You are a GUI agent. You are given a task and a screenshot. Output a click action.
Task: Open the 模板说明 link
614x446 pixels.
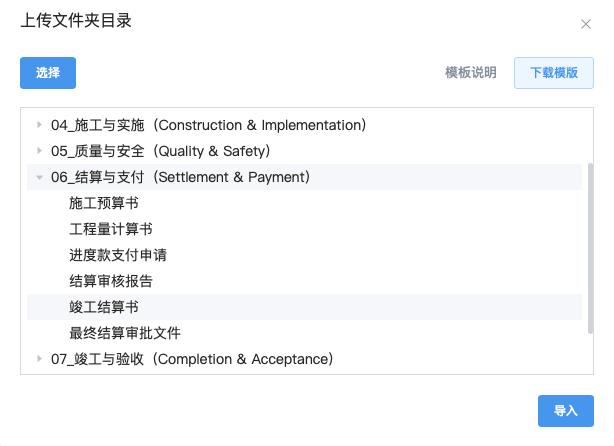click(x=470, y=73)
